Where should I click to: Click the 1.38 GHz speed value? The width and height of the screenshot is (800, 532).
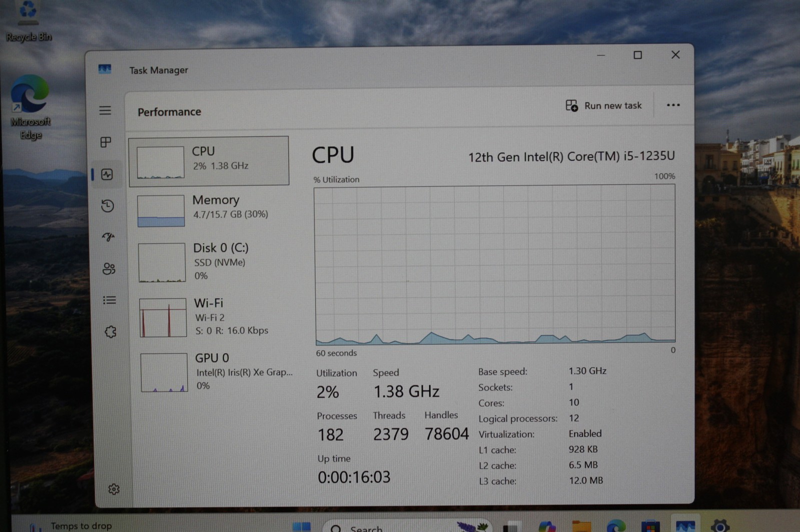pos(406,391)
